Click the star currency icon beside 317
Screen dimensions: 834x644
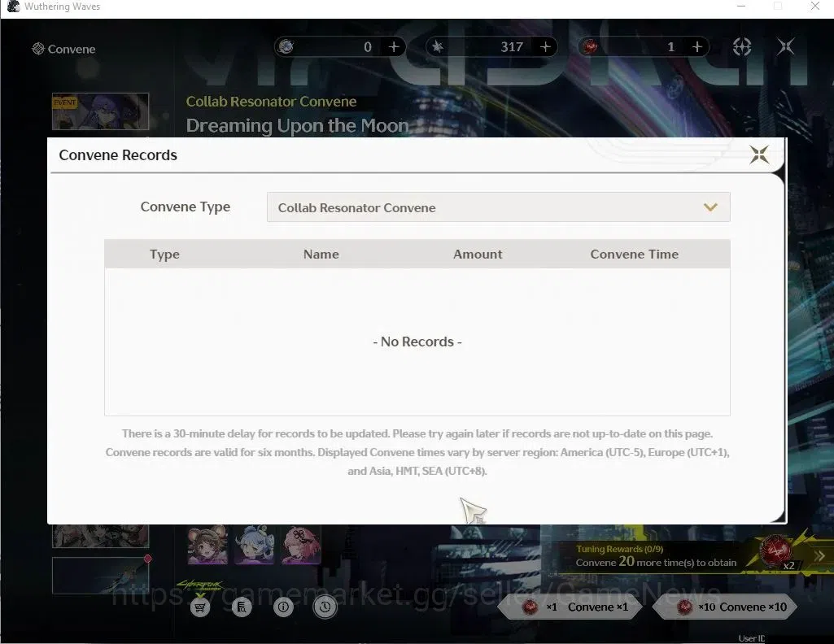tap(437, 47)
